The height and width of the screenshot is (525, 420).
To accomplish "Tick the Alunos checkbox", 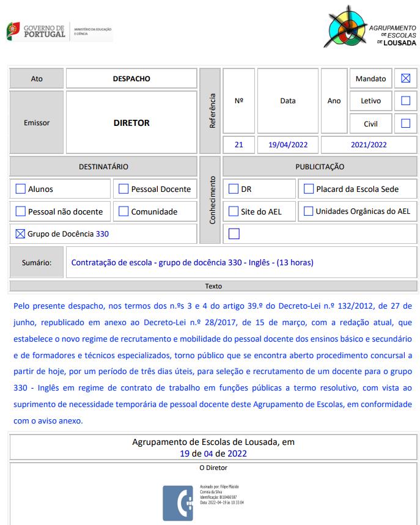I will pyautogui.click(x=20, y=189).
